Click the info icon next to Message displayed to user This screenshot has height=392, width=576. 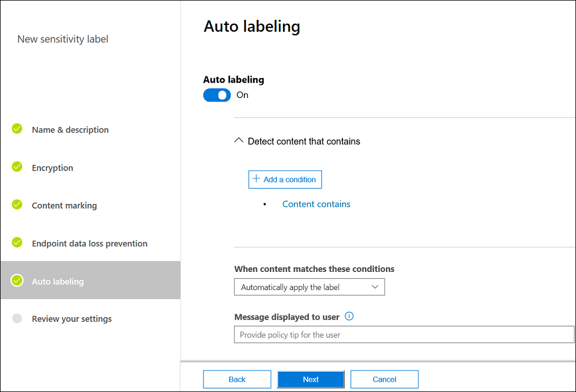coord(349,317)
